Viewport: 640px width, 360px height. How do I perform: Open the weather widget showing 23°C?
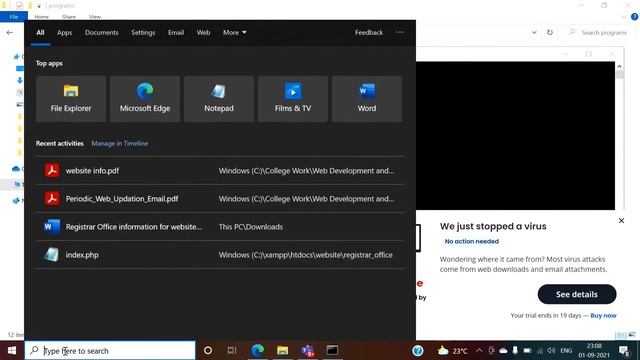coord(452,351)
